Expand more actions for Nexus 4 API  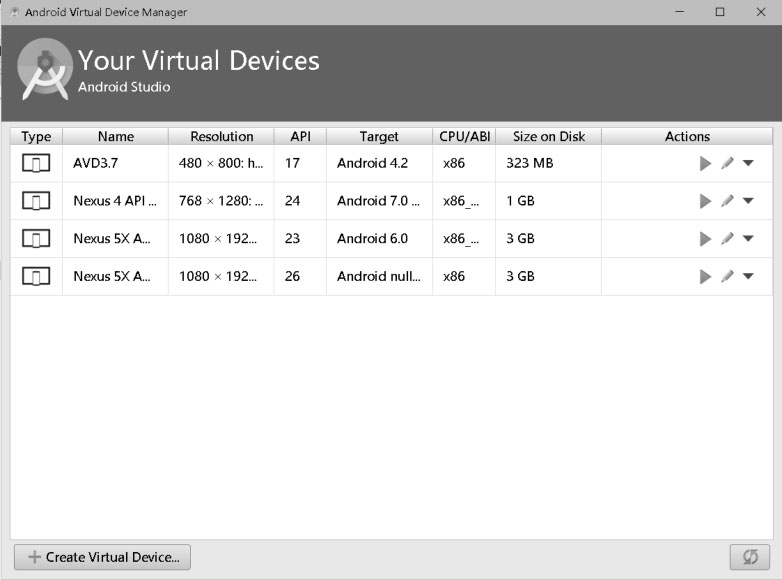point(748,200)
